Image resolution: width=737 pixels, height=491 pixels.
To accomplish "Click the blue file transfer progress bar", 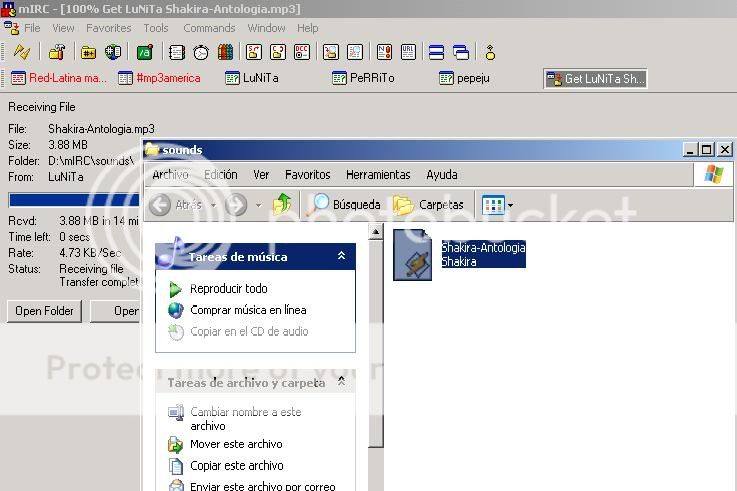I will click(x=74, y=200).
